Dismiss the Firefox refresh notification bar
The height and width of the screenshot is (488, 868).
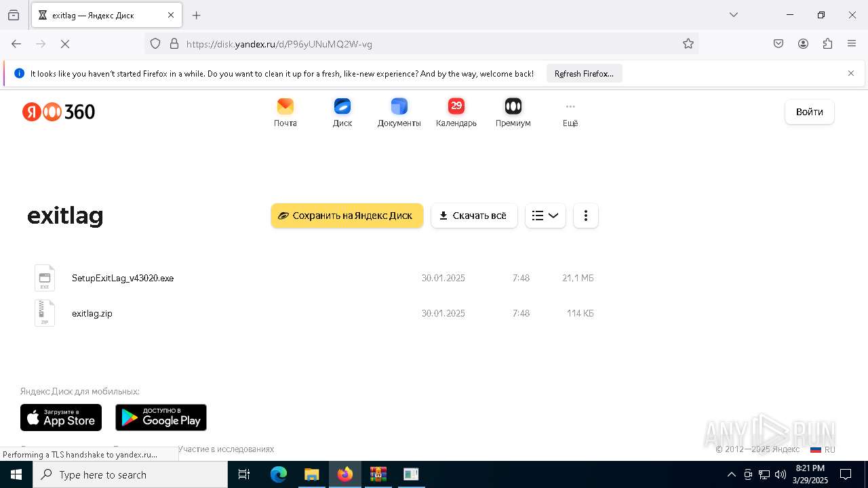pyautogui.click(x=851, y=73)
